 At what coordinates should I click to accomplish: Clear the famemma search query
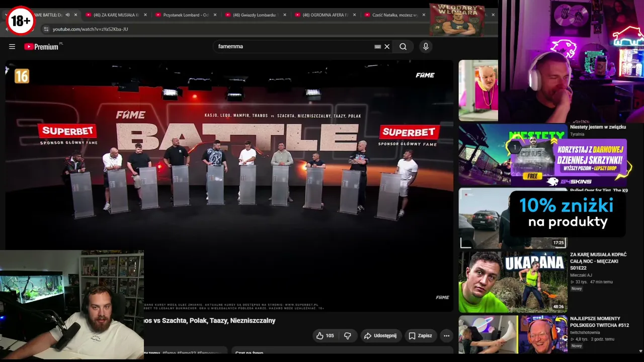[x=387, y=47]
